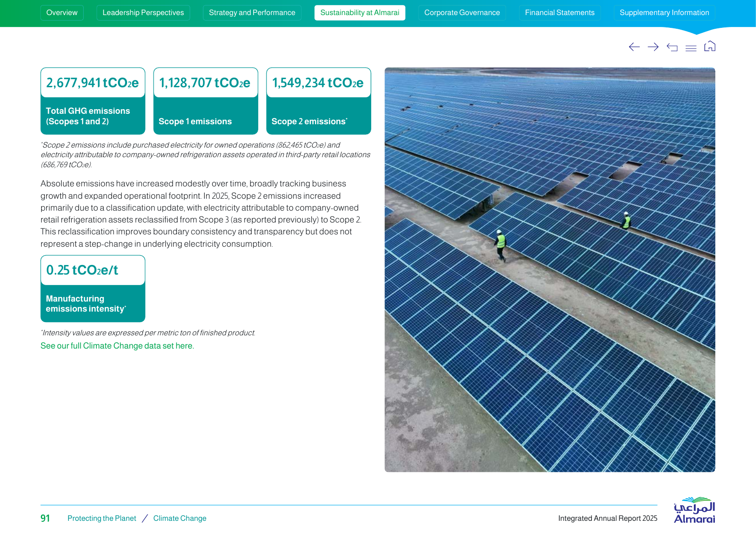Click 'Total GHG emissions (Scopes 1 and 2)' label
The width and height of the screenshot is (756, 540).
(88, 116)
